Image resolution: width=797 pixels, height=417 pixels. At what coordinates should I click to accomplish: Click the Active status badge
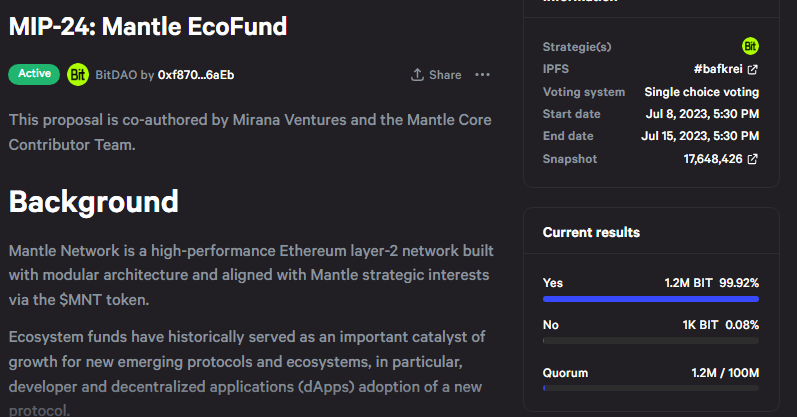34,74
